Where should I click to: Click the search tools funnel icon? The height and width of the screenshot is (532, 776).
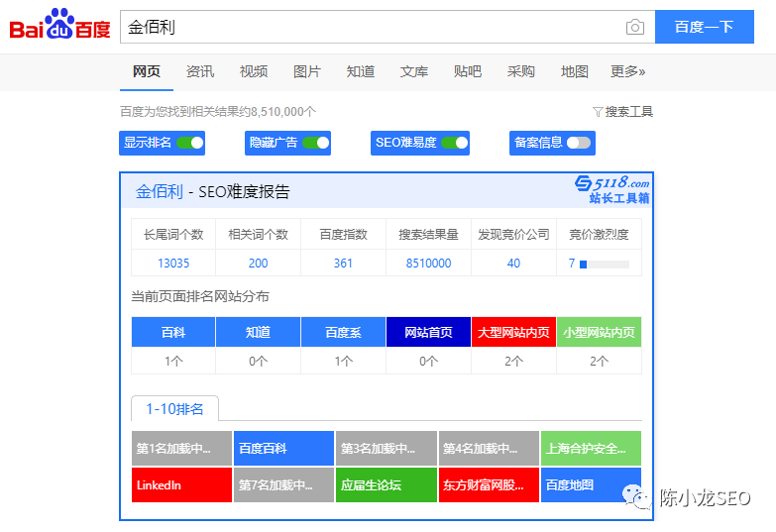pos(598,112)
